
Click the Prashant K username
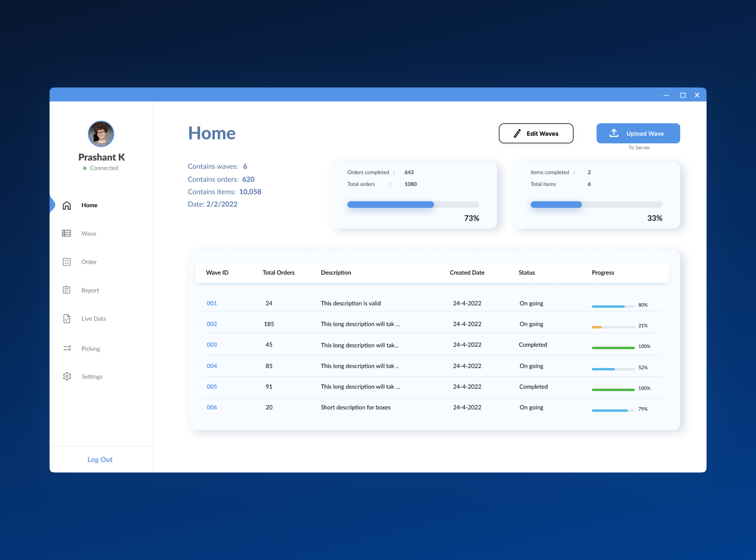coord(102,157)
